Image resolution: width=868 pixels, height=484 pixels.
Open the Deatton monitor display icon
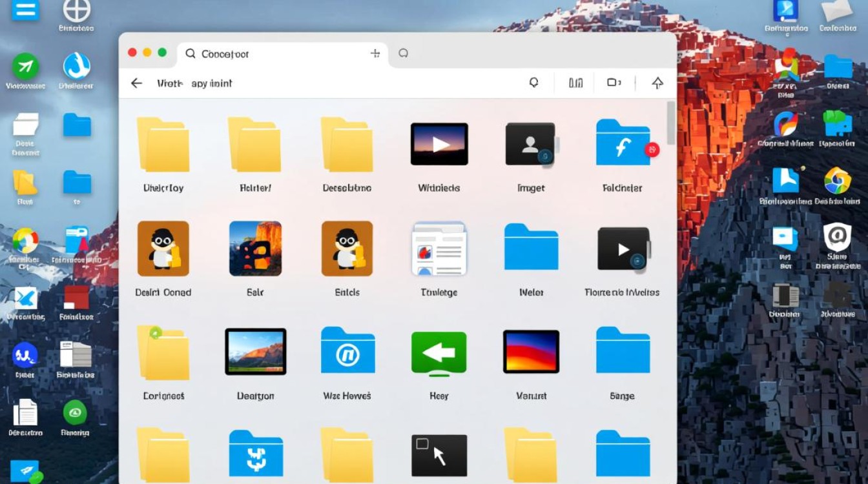256,351
